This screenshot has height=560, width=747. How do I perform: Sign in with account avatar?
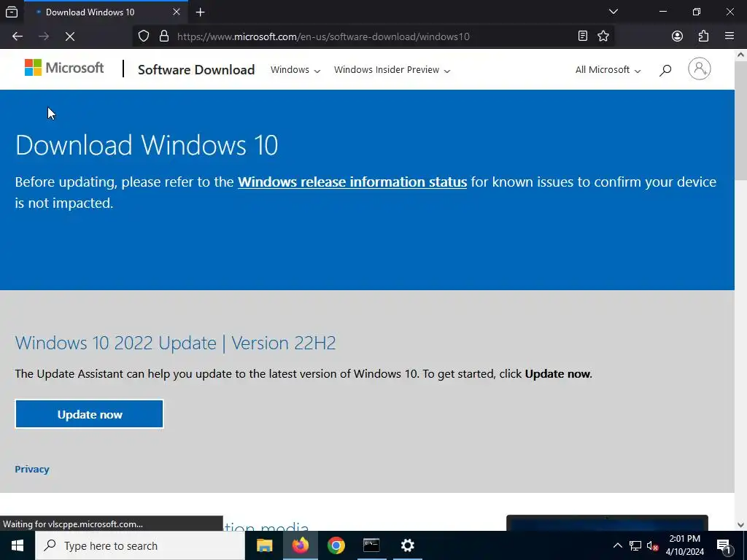(x=700, y=69)
